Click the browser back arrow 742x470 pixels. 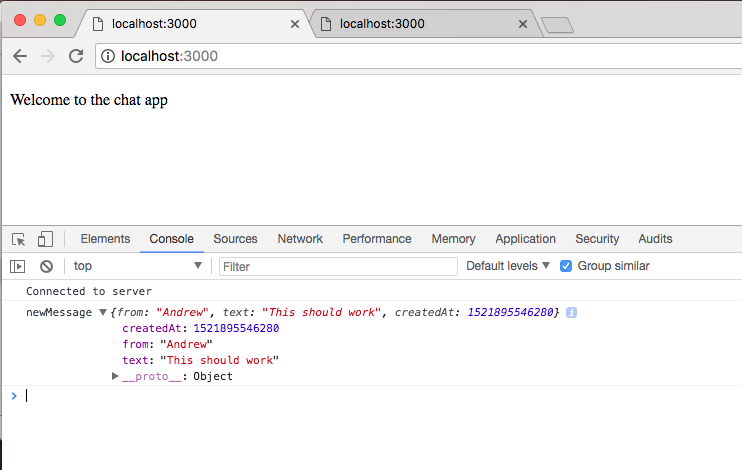coord(20,56)
